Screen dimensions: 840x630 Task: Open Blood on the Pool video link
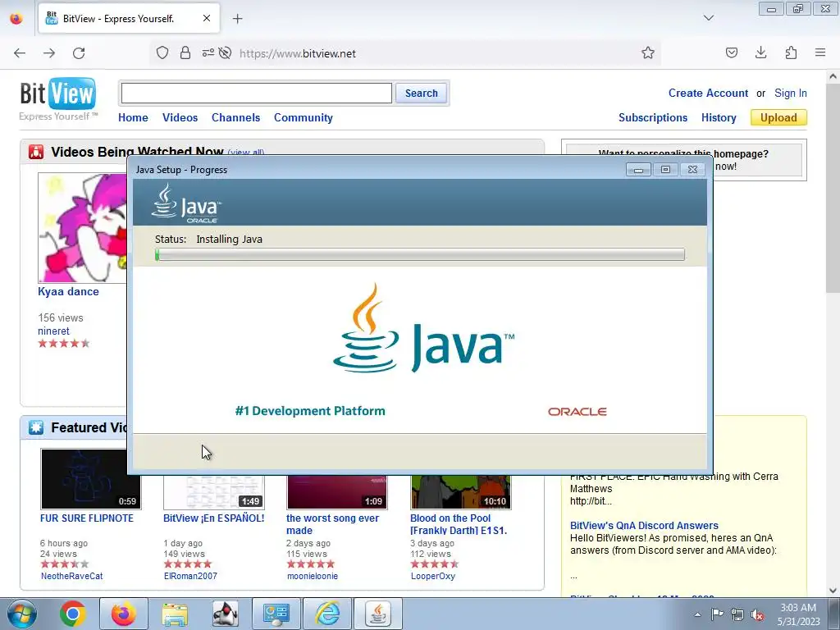click(458, 524)
